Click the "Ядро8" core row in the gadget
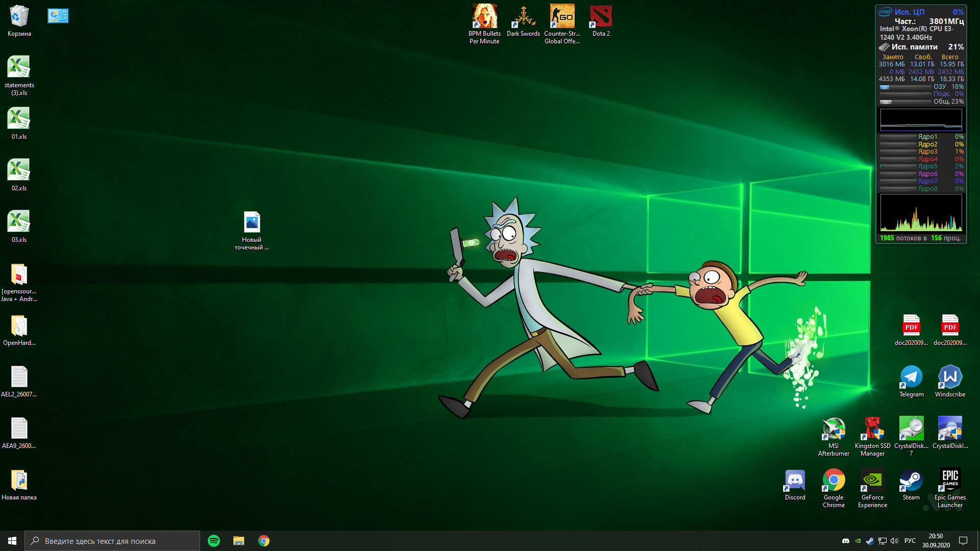 pyautogui.click(x=921, y=189)
